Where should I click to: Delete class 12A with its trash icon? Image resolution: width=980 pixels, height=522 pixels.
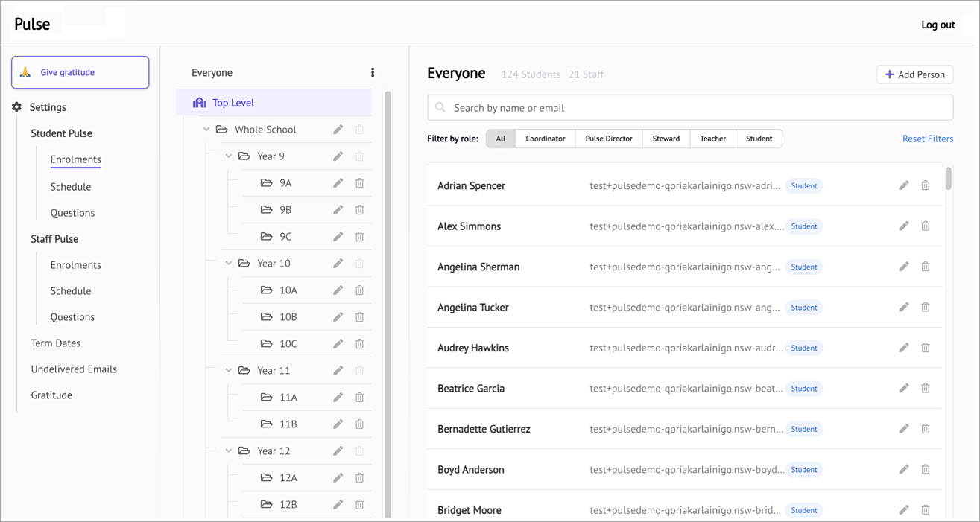[359, 478]
